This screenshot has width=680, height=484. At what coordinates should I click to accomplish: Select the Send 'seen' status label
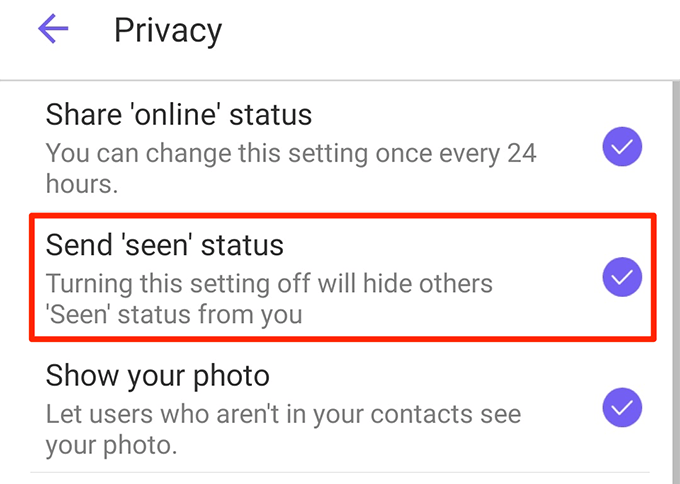coord(165,244)
